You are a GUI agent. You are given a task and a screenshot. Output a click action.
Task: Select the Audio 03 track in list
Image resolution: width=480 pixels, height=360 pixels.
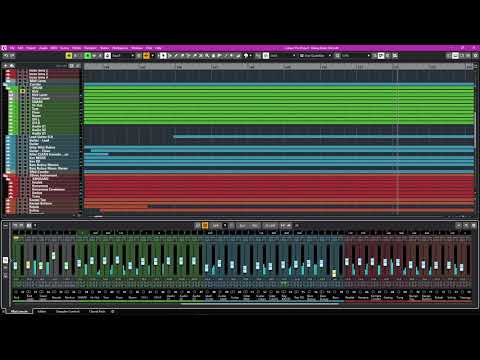pyautogui.click(x=39, y=133)
